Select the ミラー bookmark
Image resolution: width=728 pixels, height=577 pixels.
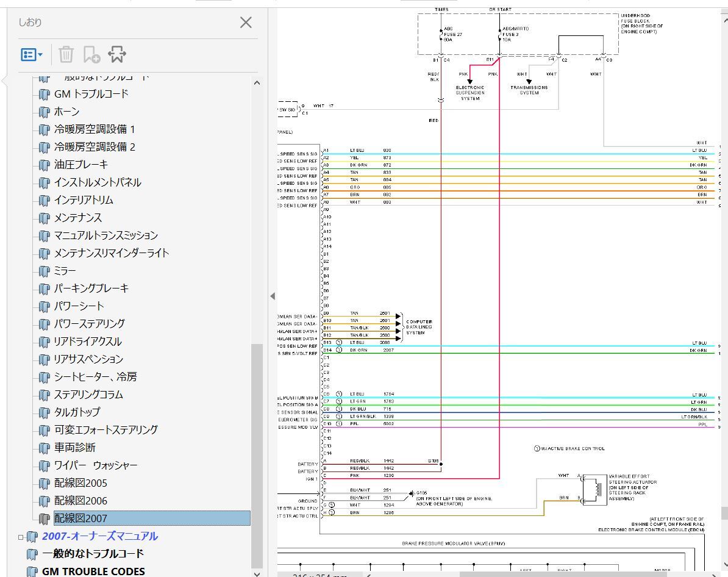click(x=65, y=270)
